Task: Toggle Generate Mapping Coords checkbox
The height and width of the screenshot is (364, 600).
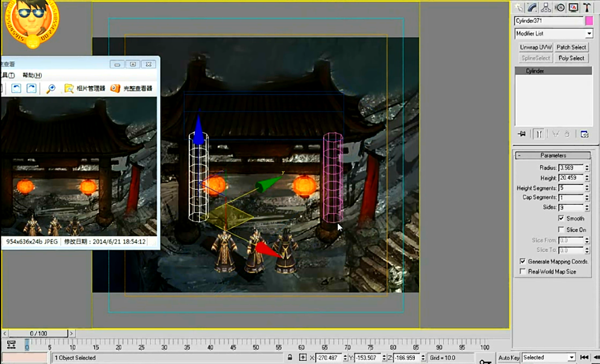Action: tap(522, 261)
